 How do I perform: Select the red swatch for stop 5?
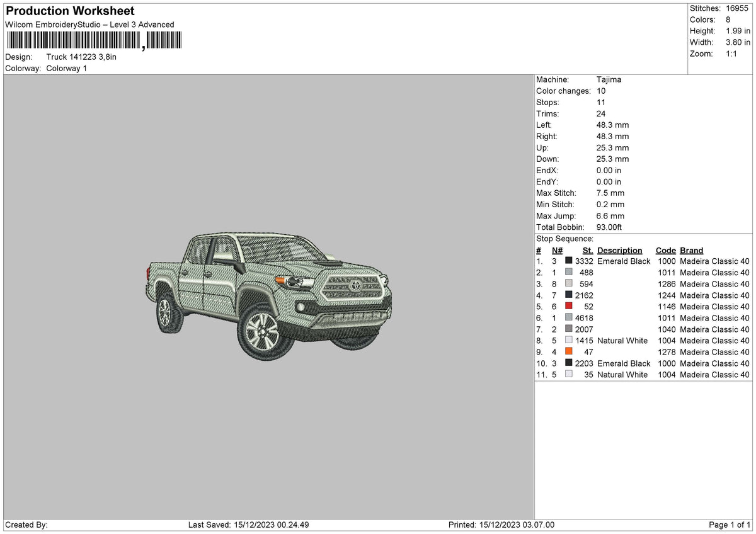click(x=569, y=306)
